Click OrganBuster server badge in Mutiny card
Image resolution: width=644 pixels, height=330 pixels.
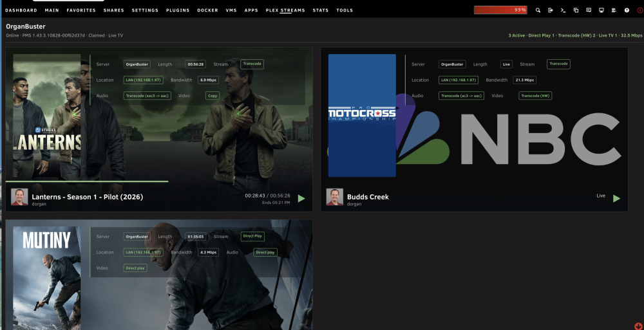click(137, 237)
